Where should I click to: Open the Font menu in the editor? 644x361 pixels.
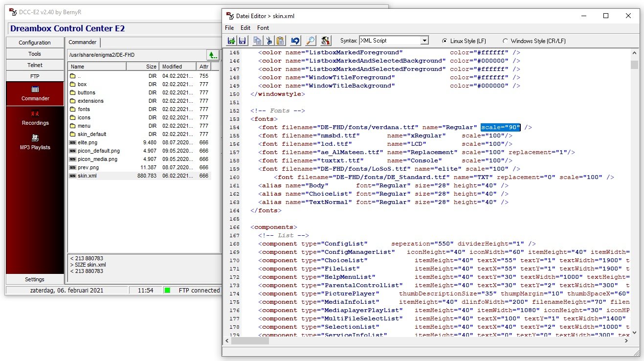[x=263, y=28]
